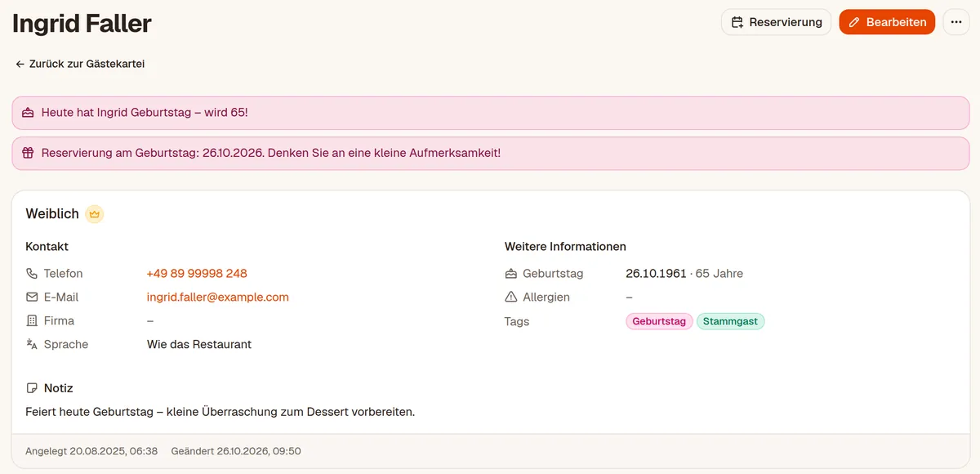Click the warning triangle icon beside Allergien
Image resolution: width=980 pixels, height=474 pixels.
[x=511, y=297]
